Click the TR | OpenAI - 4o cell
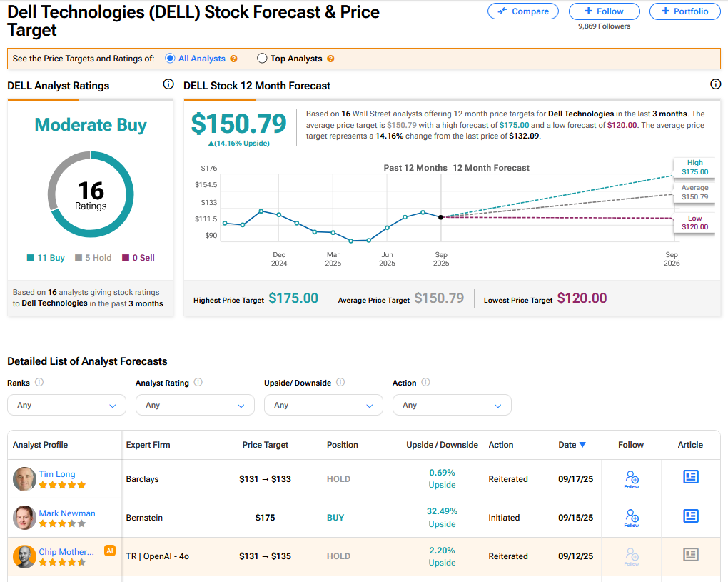This screenshot has width=728, height=582. [158, 556]
